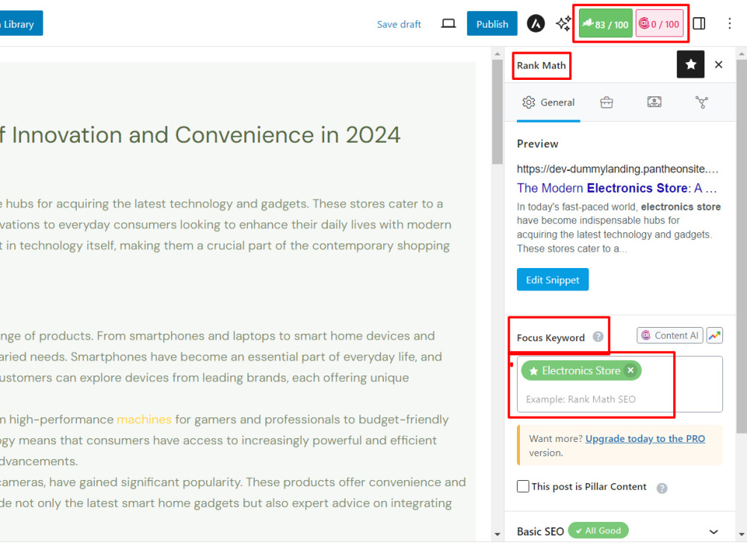Click the yellow 'machines' link in content
The image size is (747, 560).
tap(144, 420)
